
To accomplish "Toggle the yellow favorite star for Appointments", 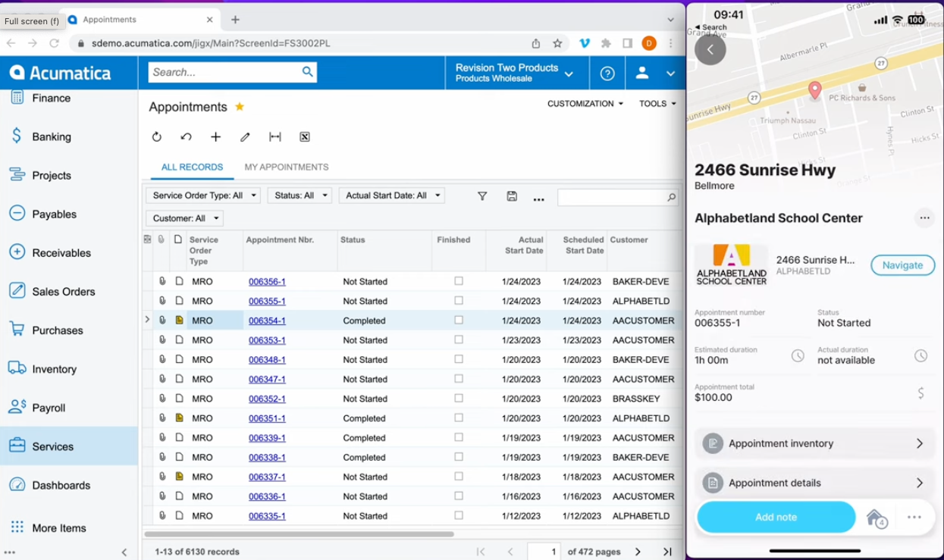I will (240, 107).
